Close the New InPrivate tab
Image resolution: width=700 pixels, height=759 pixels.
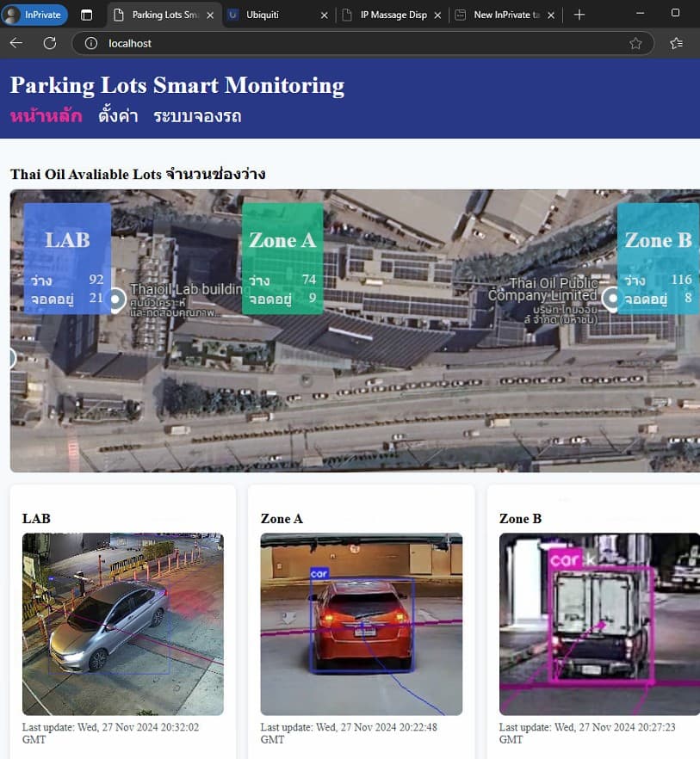pos(551,15)
